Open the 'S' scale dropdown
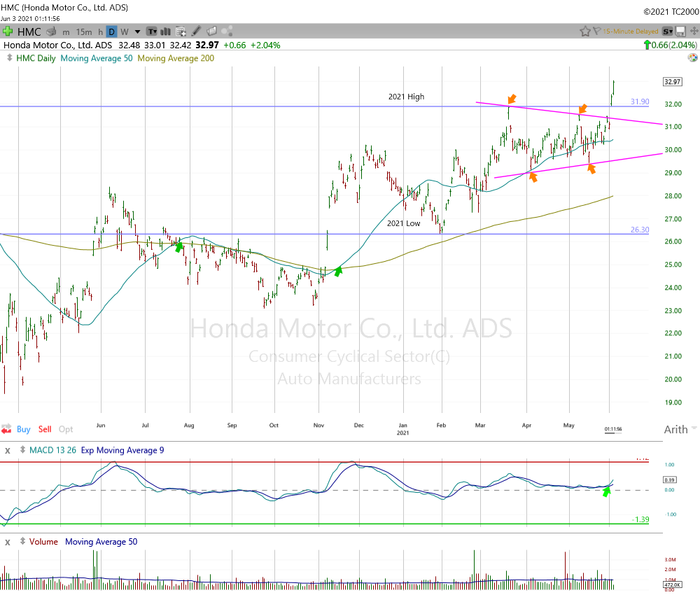Image resolution: width=700 pixels, height=595 pixels. click(667, 31)
